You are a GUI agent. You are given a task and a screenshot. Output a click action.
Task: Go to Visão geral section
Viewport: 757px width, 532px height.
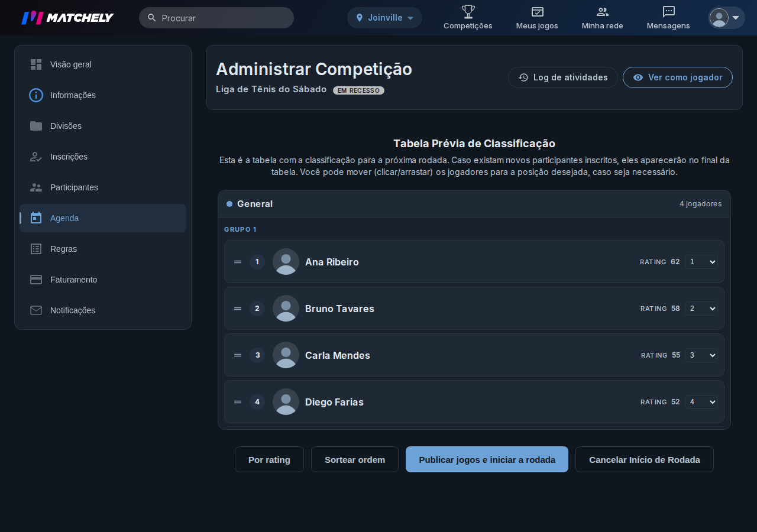click(103, 64)
